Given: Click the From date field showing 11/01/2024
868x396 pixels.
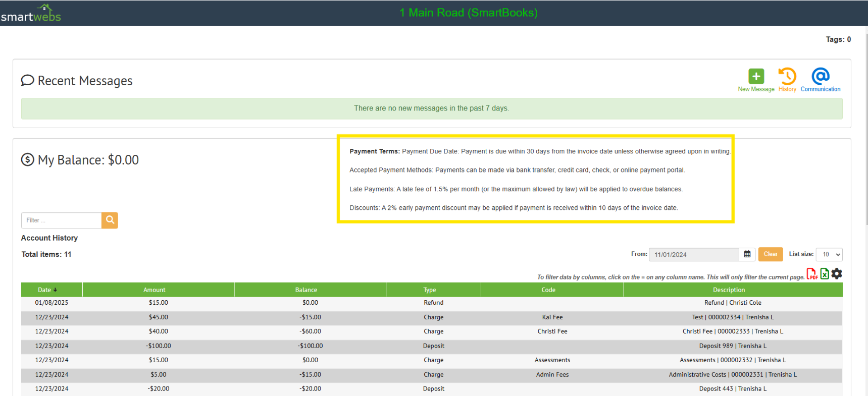Looking at the screenshot, I should coord(693,255).
